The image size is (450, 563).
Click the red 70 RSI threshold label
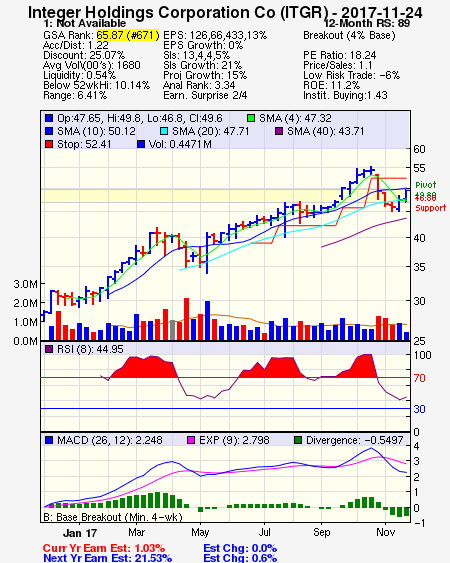[419, 378]
